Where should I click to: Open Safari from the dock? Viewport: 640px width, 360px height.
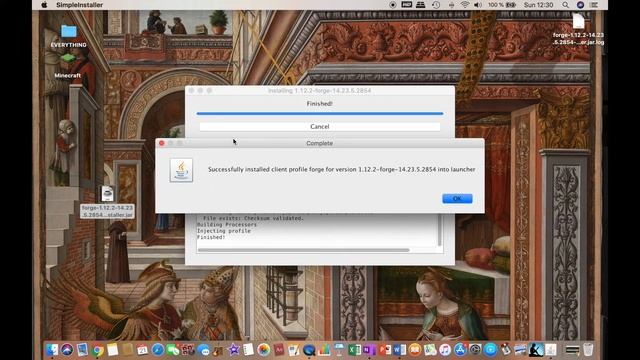click(158, 349)
